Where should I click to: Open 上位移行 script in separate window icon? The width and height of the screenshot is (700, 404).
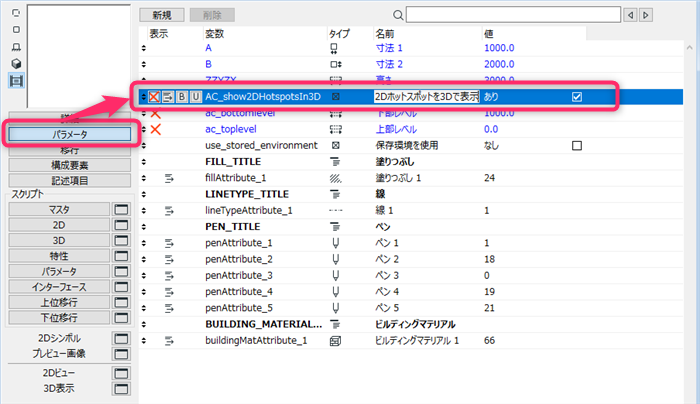coord(121,302)
